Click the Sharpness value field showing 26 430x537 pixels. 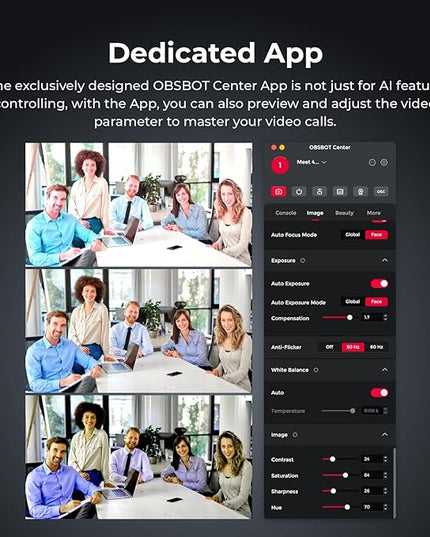point(372,491)
